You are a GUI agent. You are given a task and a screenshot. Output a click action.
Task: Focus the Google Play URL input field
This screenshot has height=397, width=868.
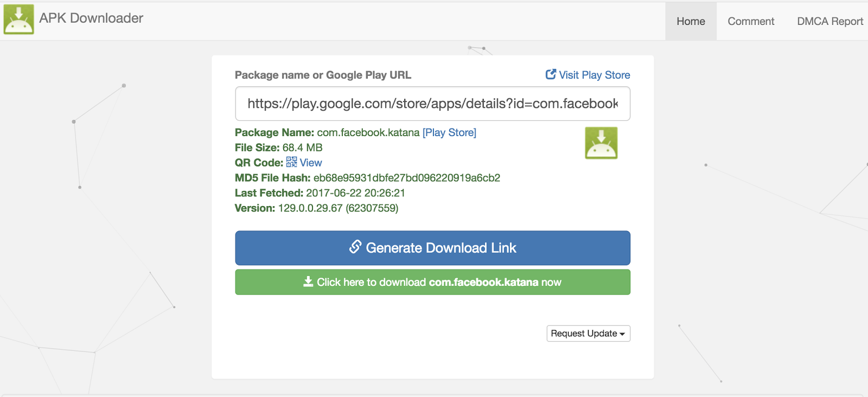click(x=432, y=104)
